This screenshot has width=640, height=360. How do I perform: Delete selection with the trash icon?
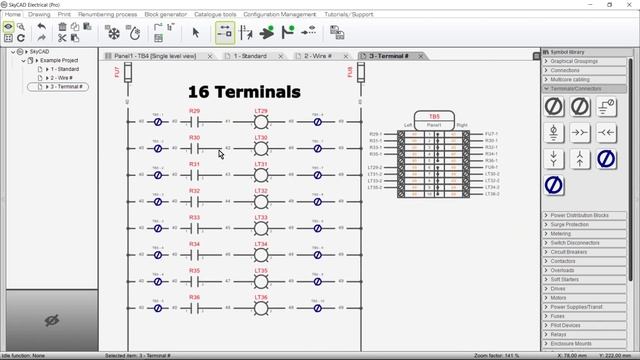pyautogui.click(x=62, y=27)
